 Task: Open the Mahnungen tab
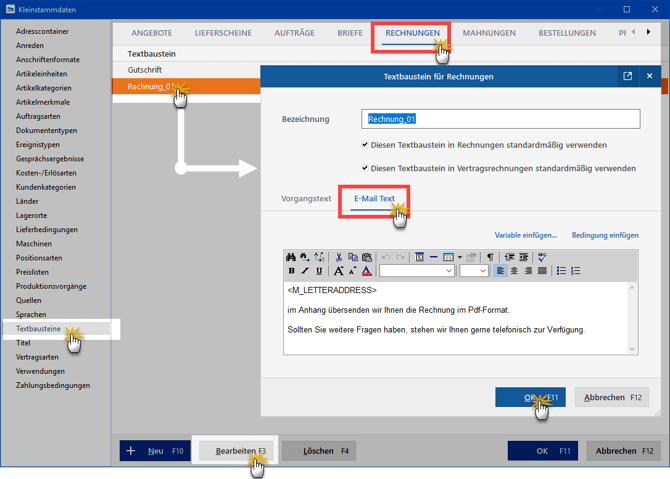pos(489,33)
